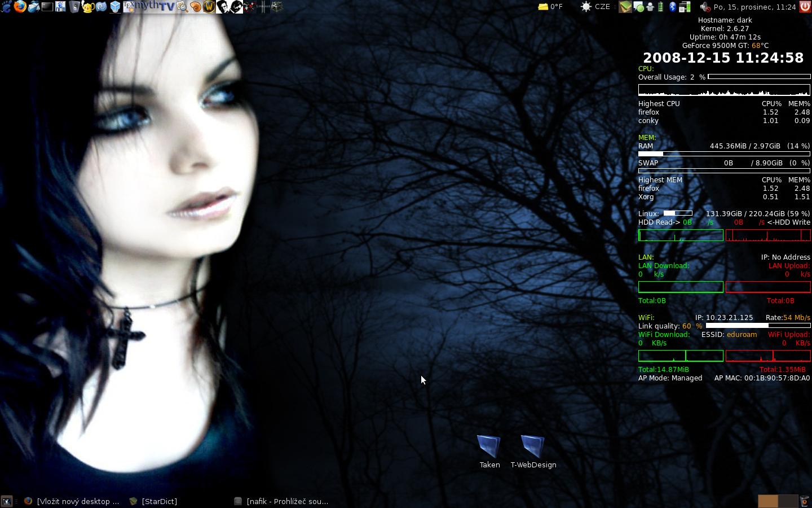Click the Conky date and time '2008-12-15'
The image size is (812, 508).
723,58
